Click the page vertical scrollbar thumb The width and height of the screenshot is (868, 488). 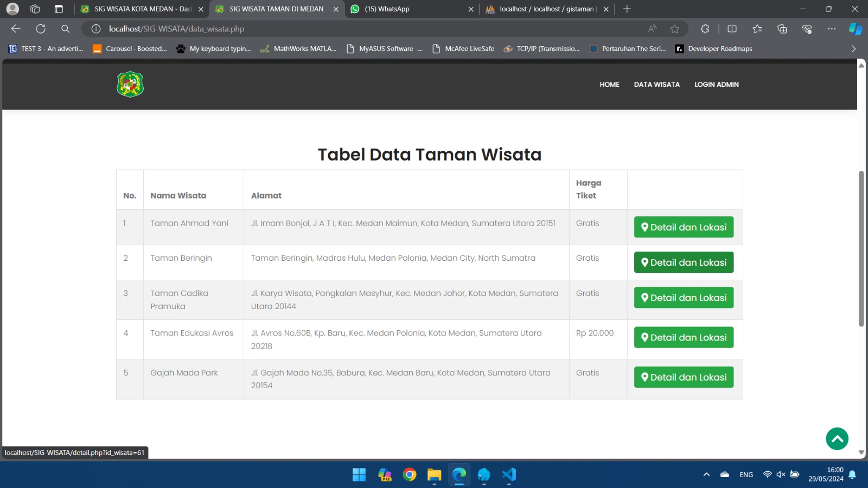pyautogui.click(x=861, y=249)
